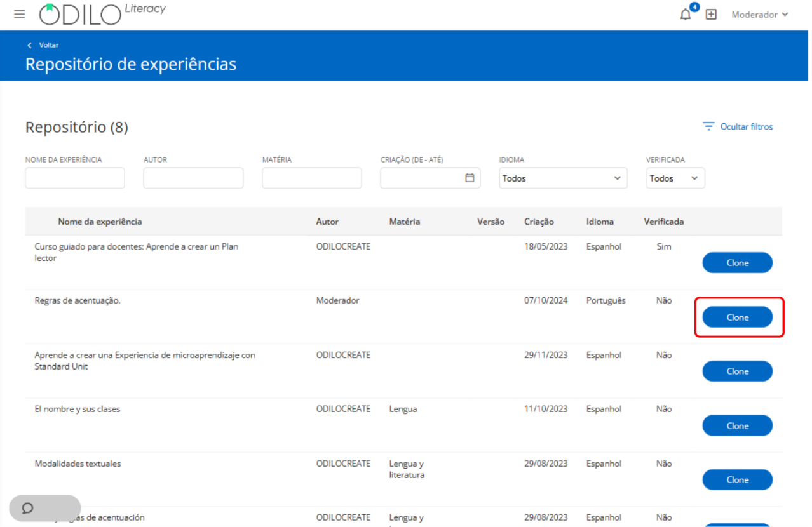This screenshot has height=527, width=812.
Task: Clone the Curso guiado para docentes experience
Action: coord(737,263)
